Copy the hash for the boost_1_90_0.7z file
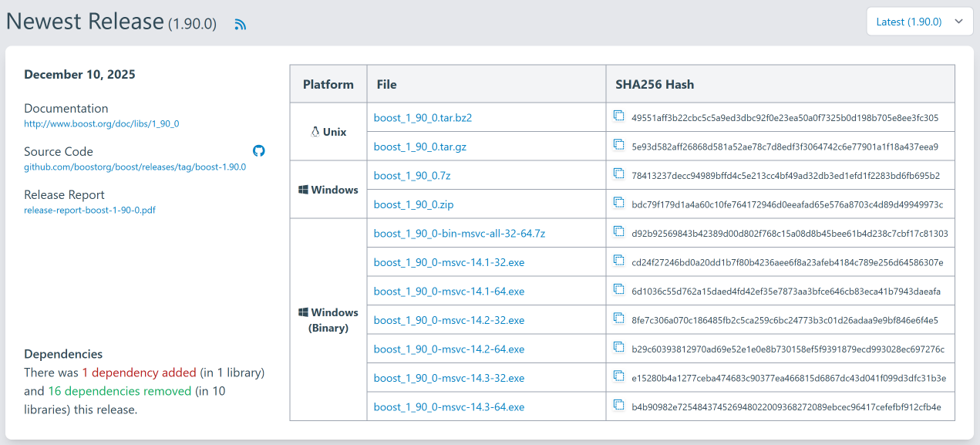Viewport: 980px width, 445px height. (x=618, y=173)
